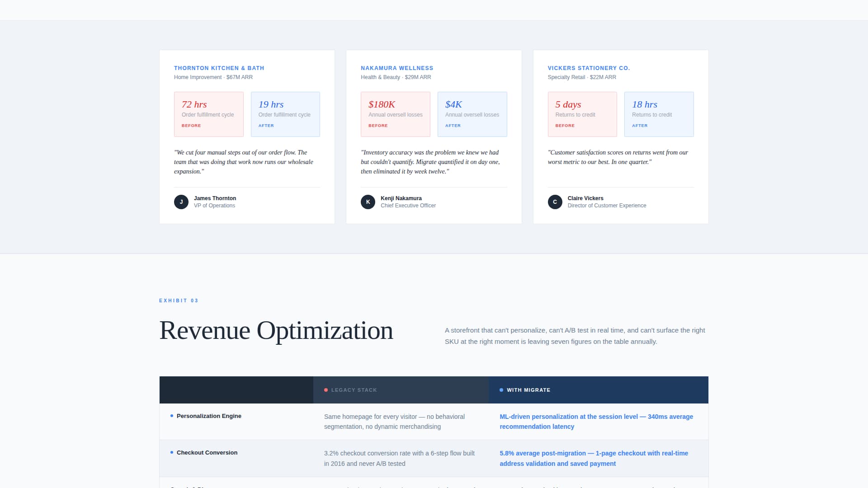Click the With Migrate column header
This screenshot has height=488, width=868.
pyautogui.click(x=599, y=390)
